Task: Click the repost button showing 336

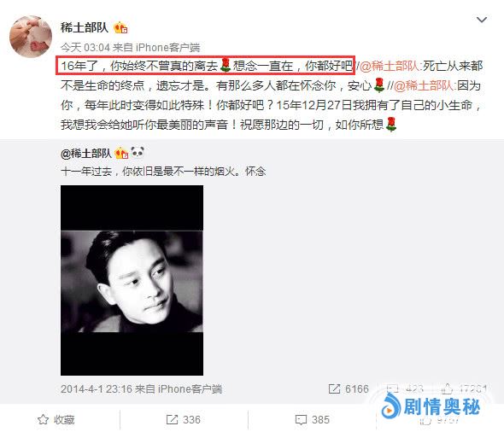Action: point(183,419)
